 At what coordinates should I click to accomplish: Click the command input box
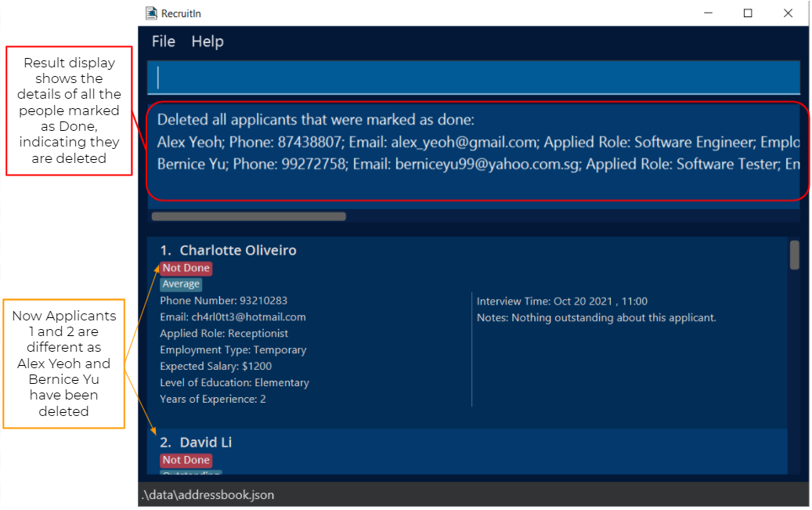(x=473, y=78)
